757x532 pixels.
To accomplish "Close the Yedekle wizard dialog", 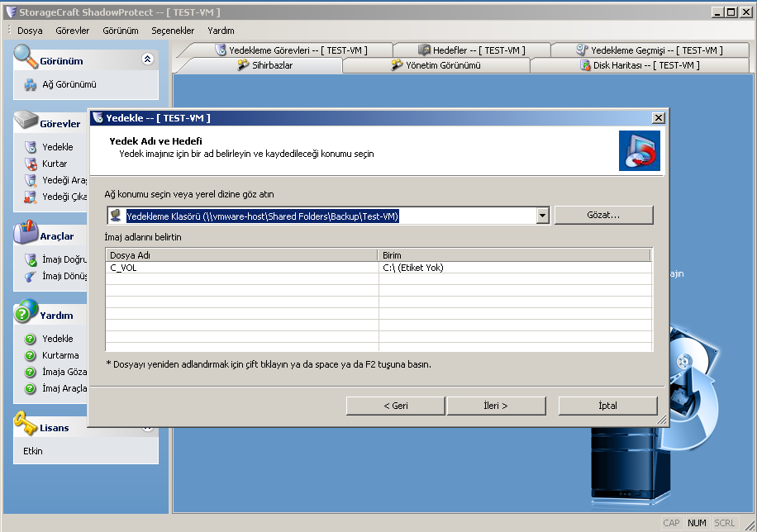I will [658, 118].
